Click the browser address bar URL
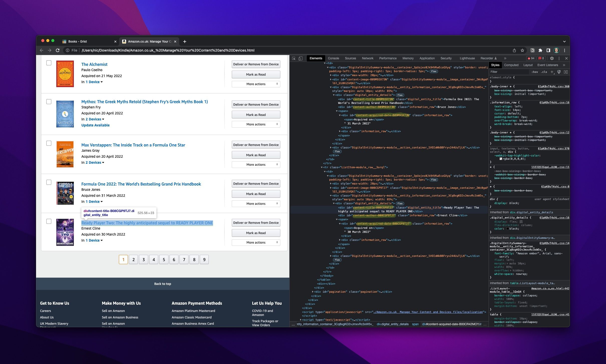606x364 pixels. point(168,50)
